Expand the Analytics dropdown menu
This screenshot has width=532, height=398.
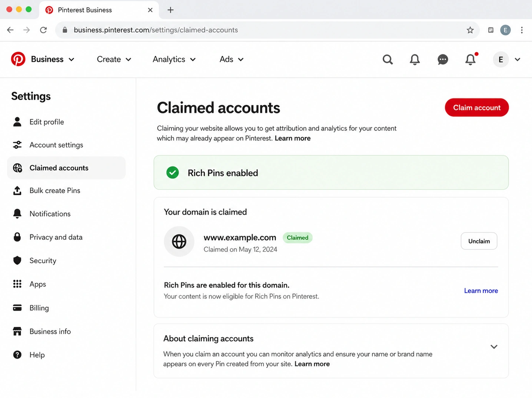click(174, 59)
